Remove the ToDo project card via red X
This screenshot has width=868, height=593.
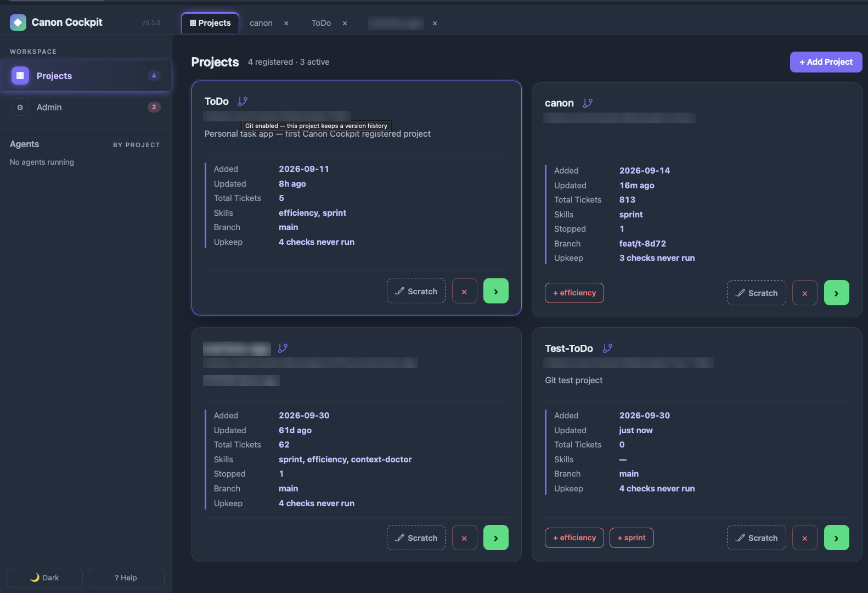point(465,291)
